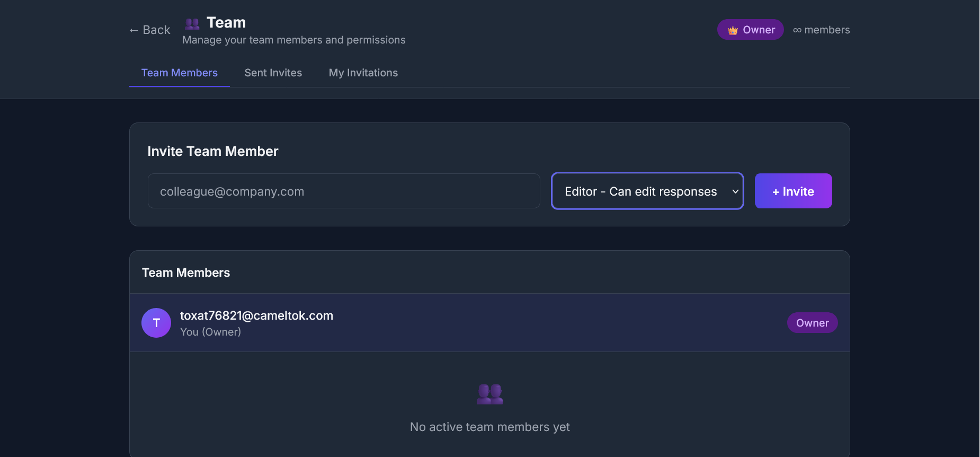Viewport: 980px width, 457px height.
Task: Click the "You (Owner)" label
Action: click(210, 332)
